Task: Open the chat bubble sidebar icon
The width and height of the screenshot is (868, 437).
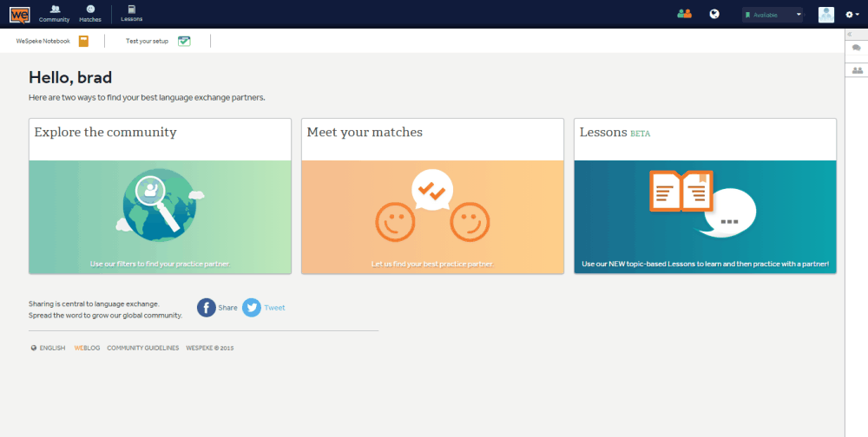Action: coord(857,49)
